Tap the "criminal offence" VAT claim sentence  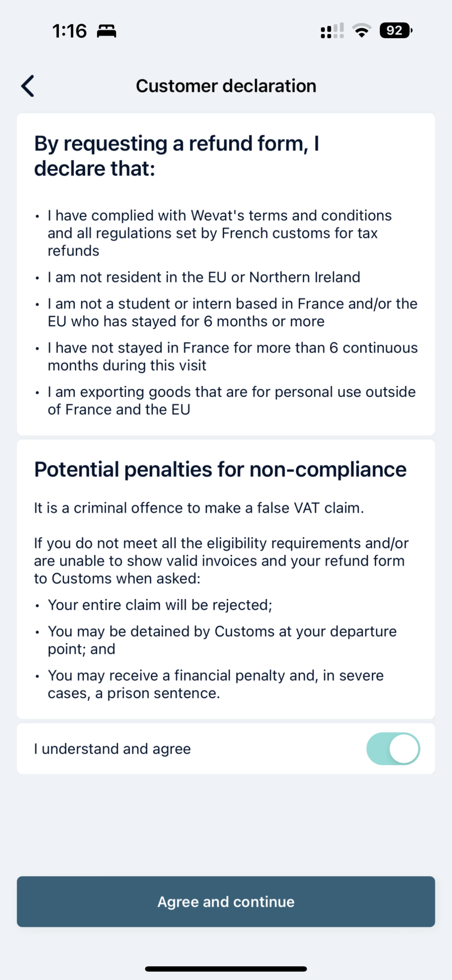click(x=199, y=508)
